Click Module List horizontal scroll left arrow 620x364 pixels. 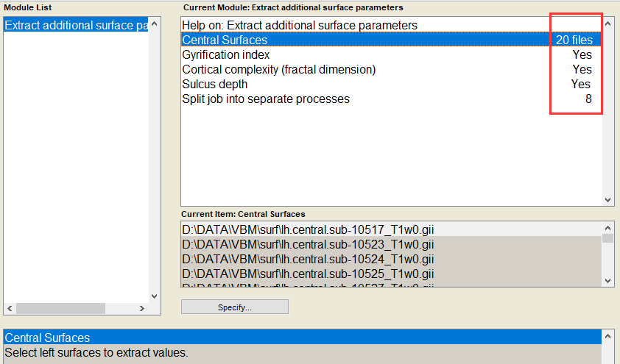pos(10,308)
